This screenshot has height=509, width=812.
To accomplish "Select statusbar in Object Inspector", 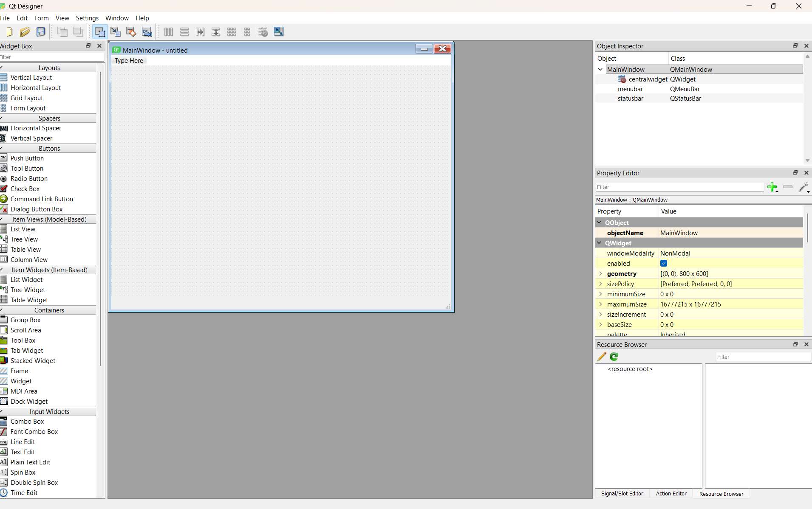I will (x=631, y=98).
